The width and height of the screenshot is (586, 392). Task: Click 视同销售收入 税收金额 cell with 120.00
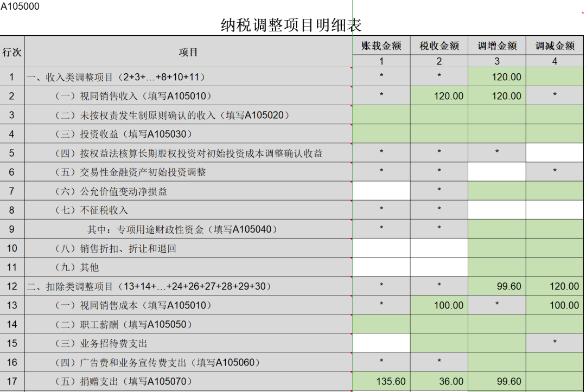(439, 96)
